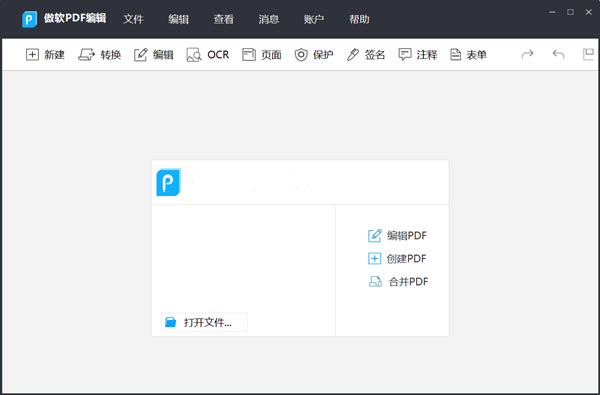
Task: Click the 编辑PDF pencil icon in start panel
Action: click(x=375, y=235)
